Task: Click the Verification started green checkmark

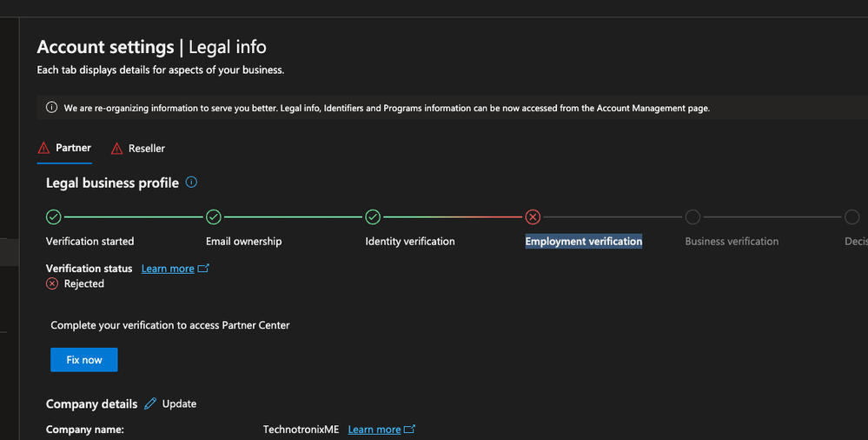Action: pyautogui.click(x=54, y=217)
